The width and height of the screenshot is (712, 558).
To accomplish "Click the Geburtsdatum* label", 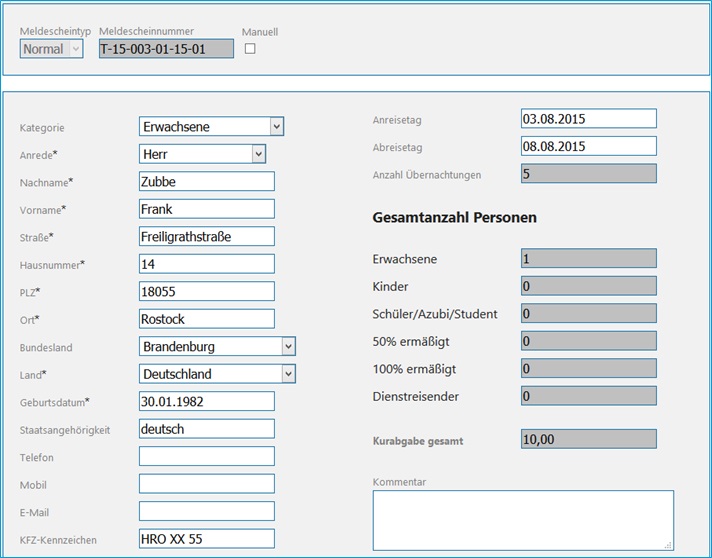I will (54, 402).
